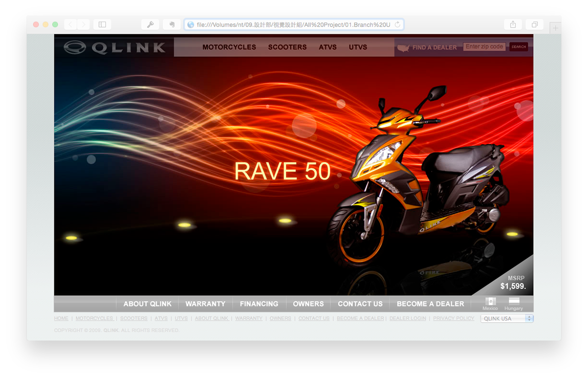Open the UTVS menu in top navigation
Image resolution: width=588 pixels, height=379 pixels.
click(x=358, y=47)
